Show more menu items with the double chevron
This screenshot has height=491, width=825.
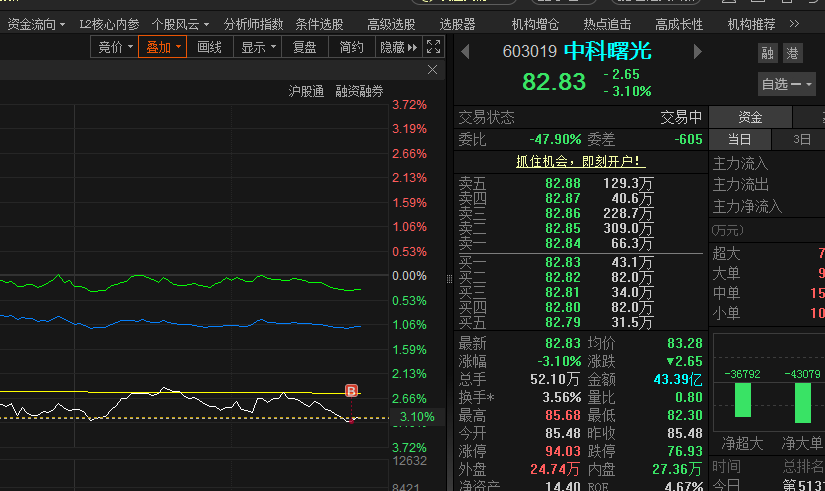coord(794,24)
